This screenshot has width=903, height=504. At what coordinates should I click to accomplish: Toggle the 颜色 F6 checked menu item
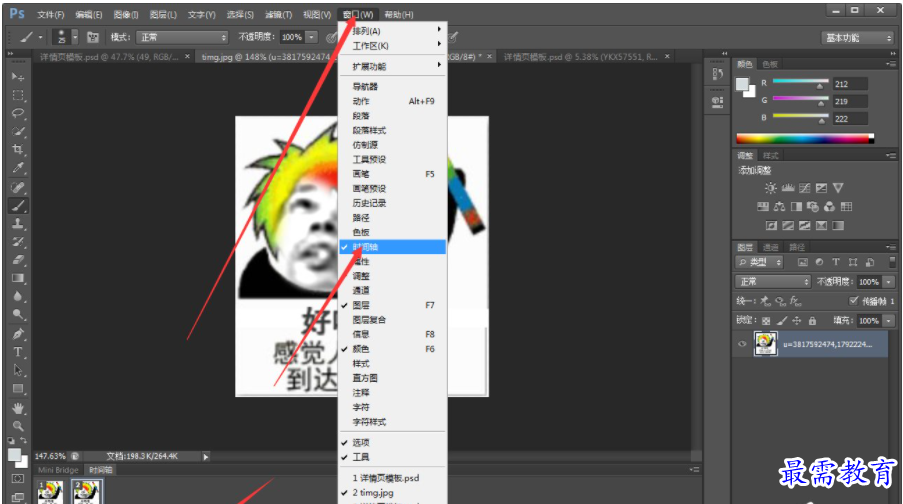[x=392, y=349]
